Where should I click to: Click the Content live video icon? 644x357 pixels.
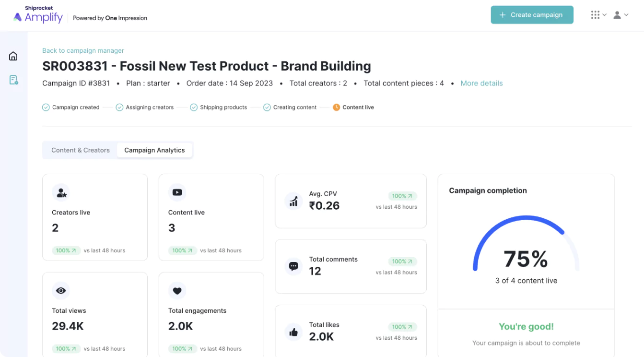click(177, 192)
